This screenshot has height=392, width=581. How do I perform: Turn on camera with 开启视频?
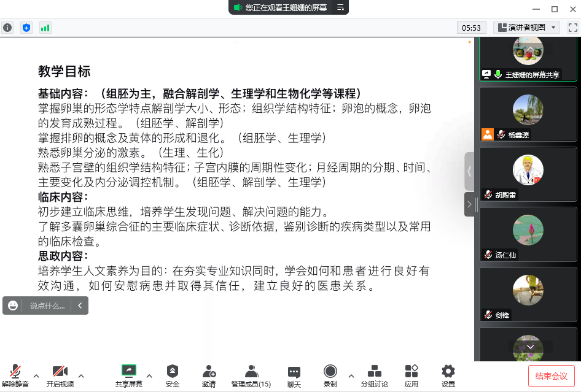60,375
